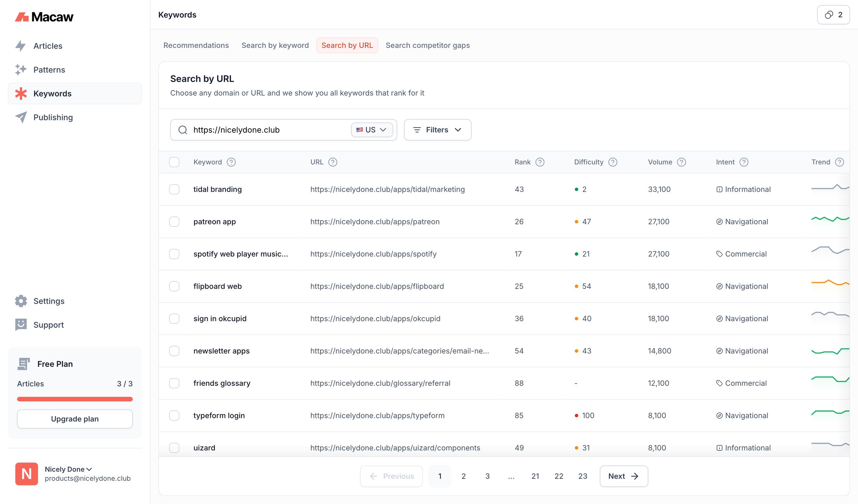Jump to page 21
858x504 pixels.
[535, 476]
